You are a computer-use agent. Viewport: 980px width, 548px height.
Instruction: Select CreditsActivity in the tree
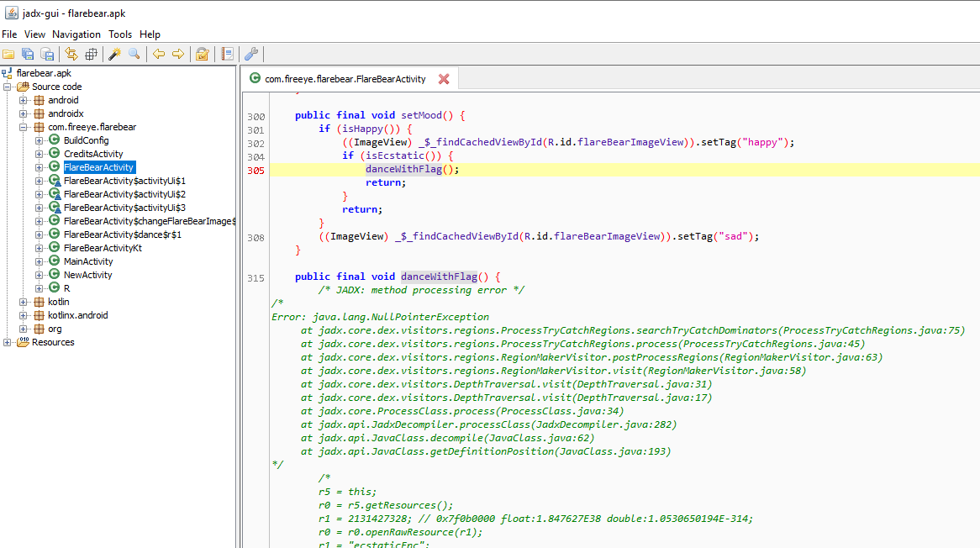click(93, 154)
